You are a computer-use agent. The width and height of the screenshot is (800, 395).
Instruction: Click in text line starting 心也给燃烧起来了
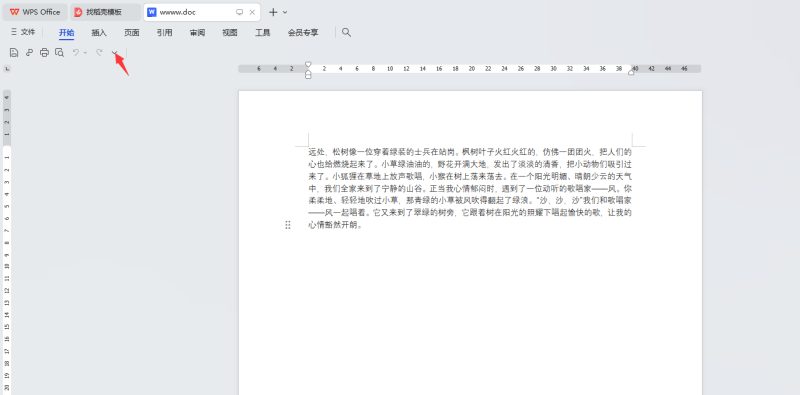point(470,164)
